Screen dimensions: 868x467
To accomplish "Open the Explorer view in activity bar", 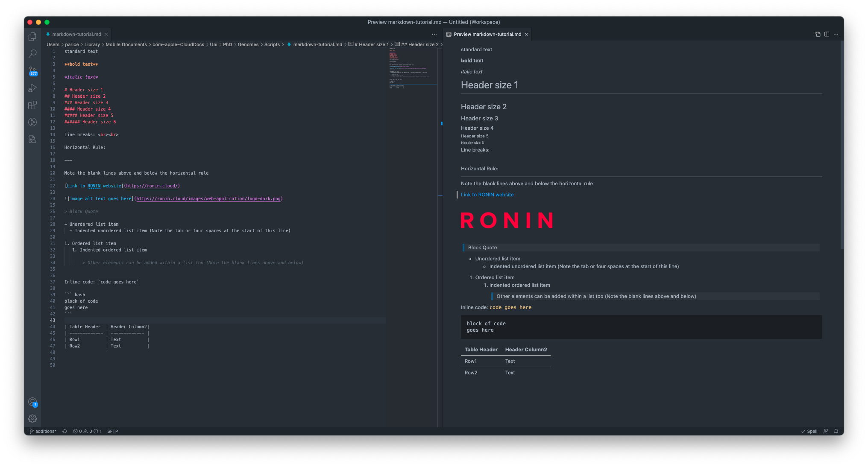I will pyautogui.click(x=32, y=37).
